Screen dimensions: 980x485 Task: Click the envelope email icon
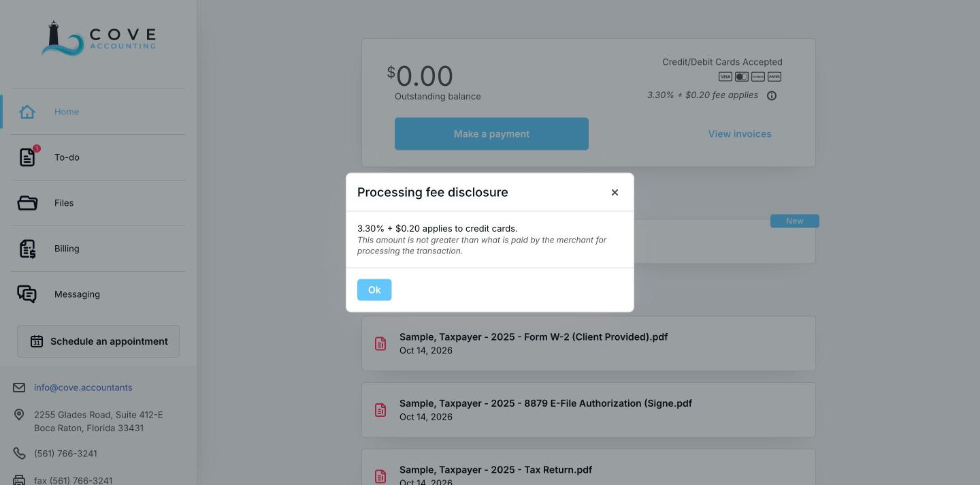click(19, 388)
